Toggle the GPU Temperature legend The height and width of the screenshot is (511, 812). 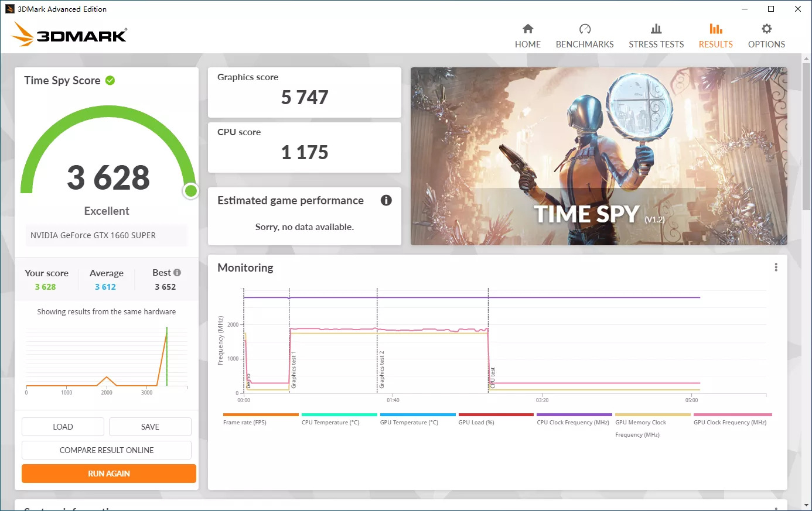click(x=418, y=419)
